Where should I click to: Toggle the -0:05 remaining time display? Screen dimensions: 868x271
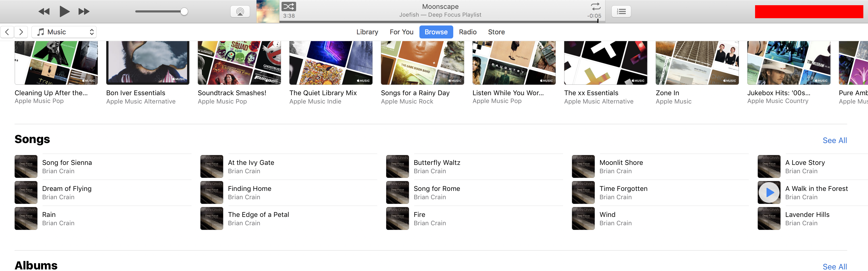click(594, 16)
